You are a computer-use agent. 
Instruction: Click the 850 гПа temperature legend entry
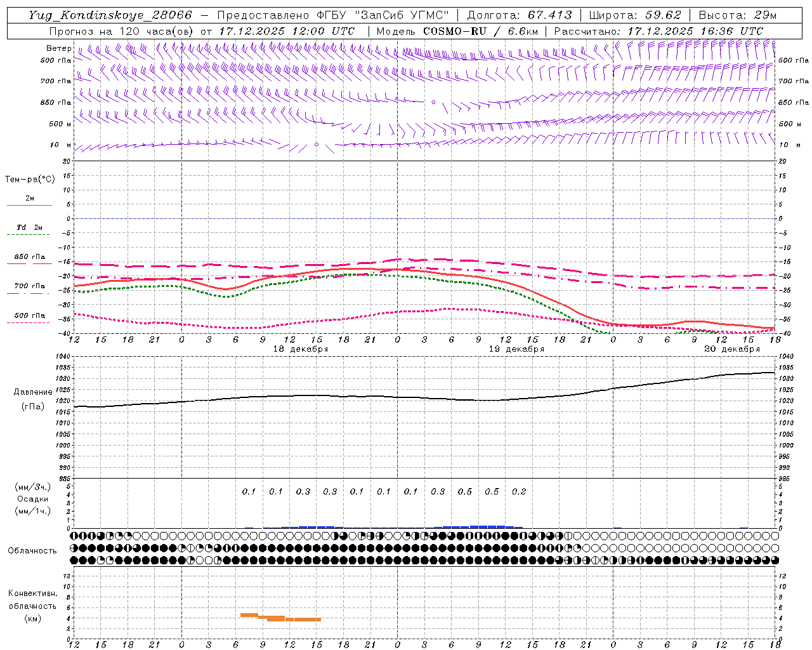(29, 257)
